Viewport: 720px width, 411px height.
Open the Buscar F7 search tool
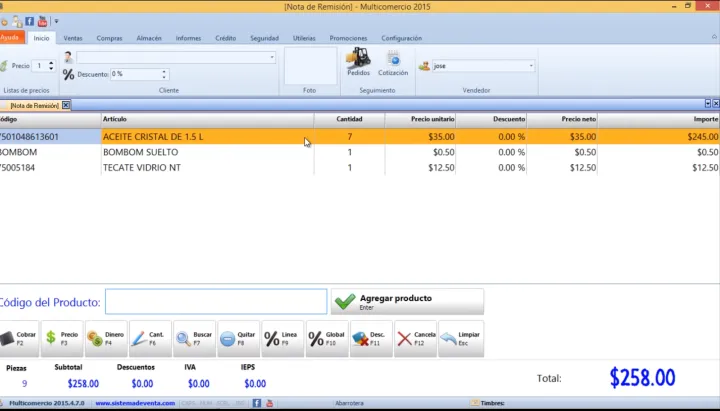(x=194, y=339)
